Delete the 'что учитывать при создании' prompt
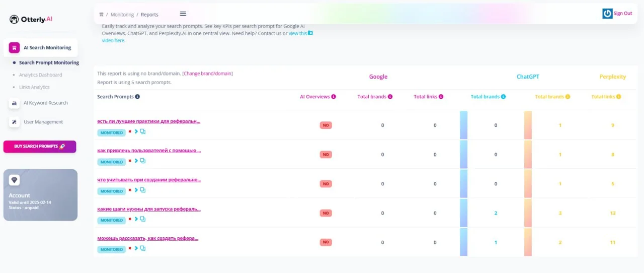The height and width of the screenshot is (273, 644). pos(130,190)
